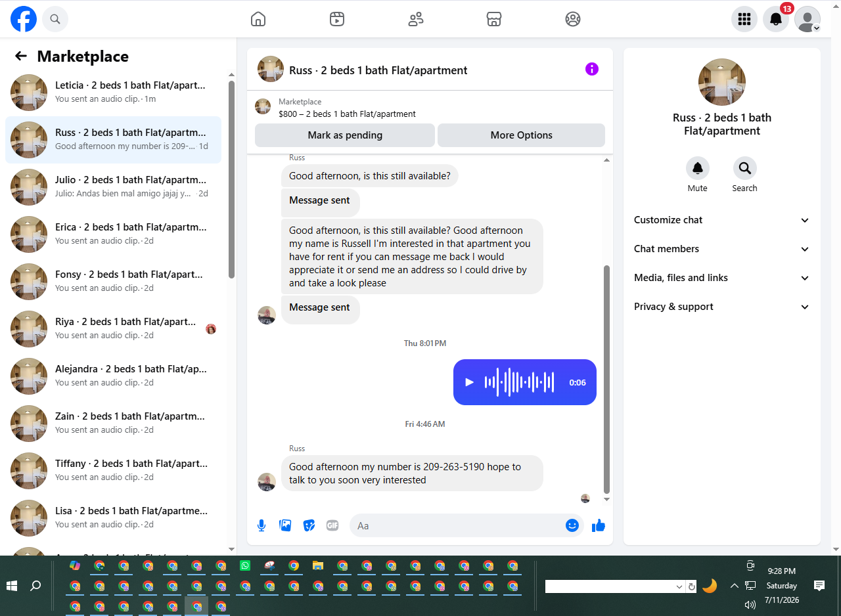
Task: Open the conversation info icon
Action: point(592,69)
